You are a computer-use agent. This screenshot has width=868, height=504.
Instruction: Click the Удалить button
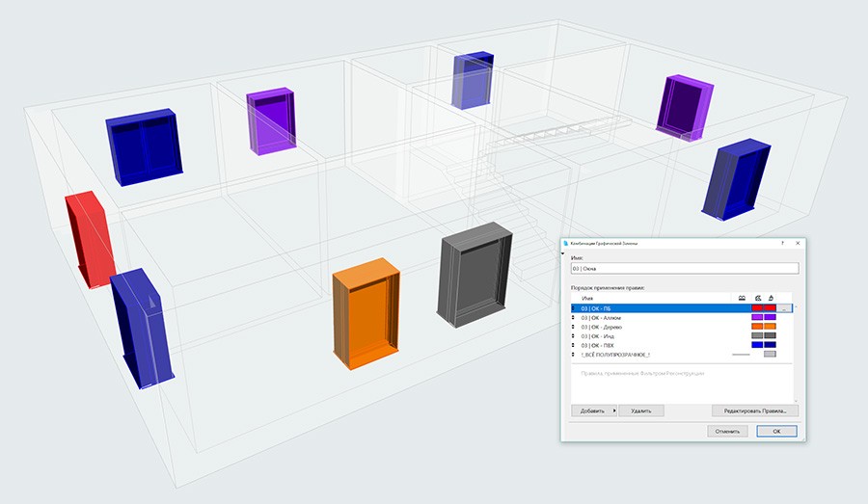pyautogui.click(x=641, y=411)
